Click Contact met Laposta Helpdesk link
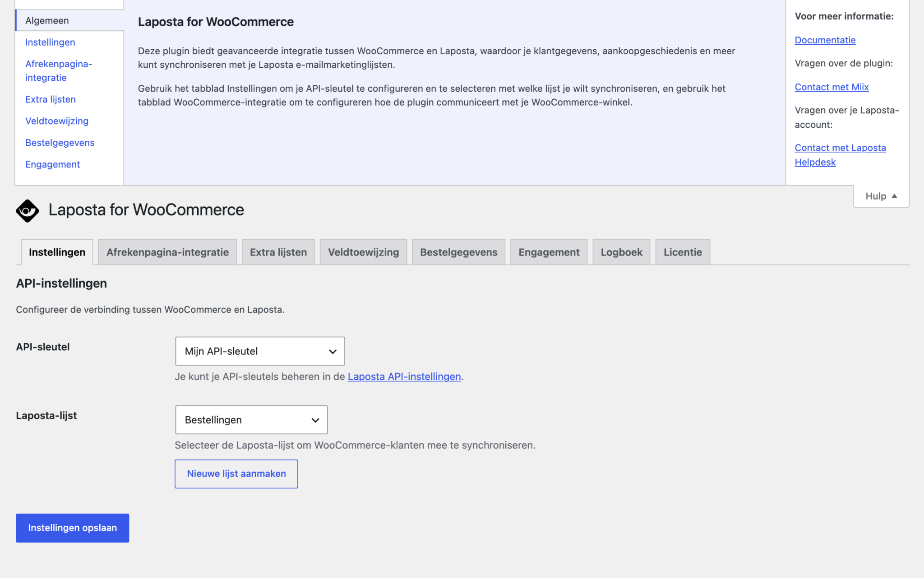Image resolution: width=924 pixels, height=578 pixels. pos(840,155)
